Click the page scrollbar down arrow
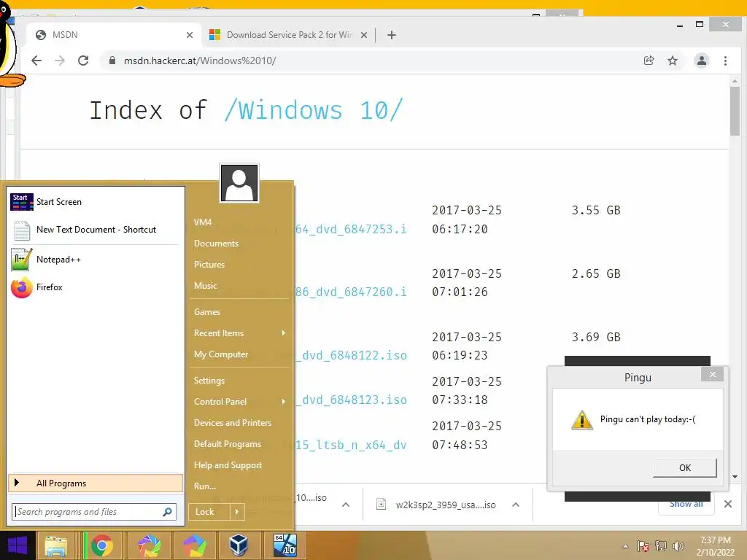Image resolution: width=747 pixels, height=560 pixels. click(735, 477)
